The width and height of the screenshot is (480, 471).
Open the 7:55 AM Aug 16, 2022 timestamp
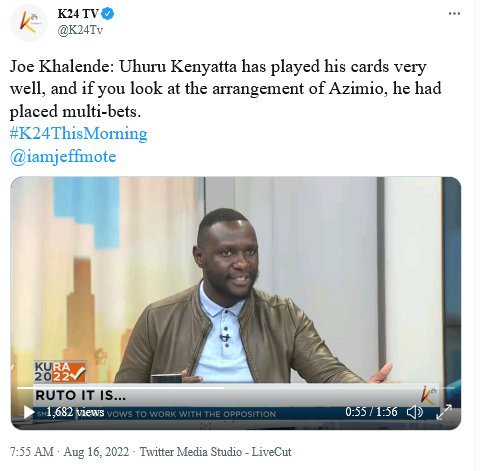pos(69,452)
